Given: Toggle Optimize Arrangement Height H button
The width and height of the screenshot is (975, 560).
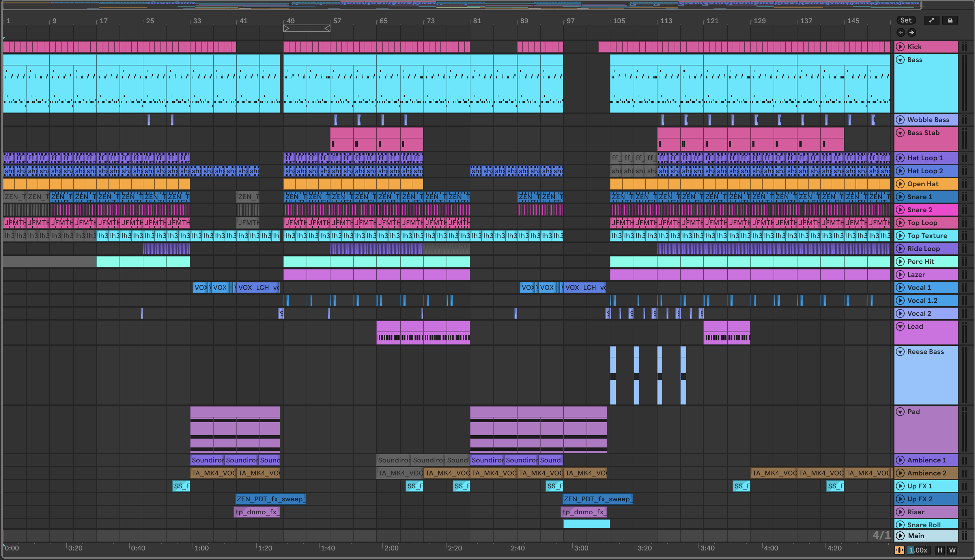Looking at the screenshot, I should tap(939, 550).
